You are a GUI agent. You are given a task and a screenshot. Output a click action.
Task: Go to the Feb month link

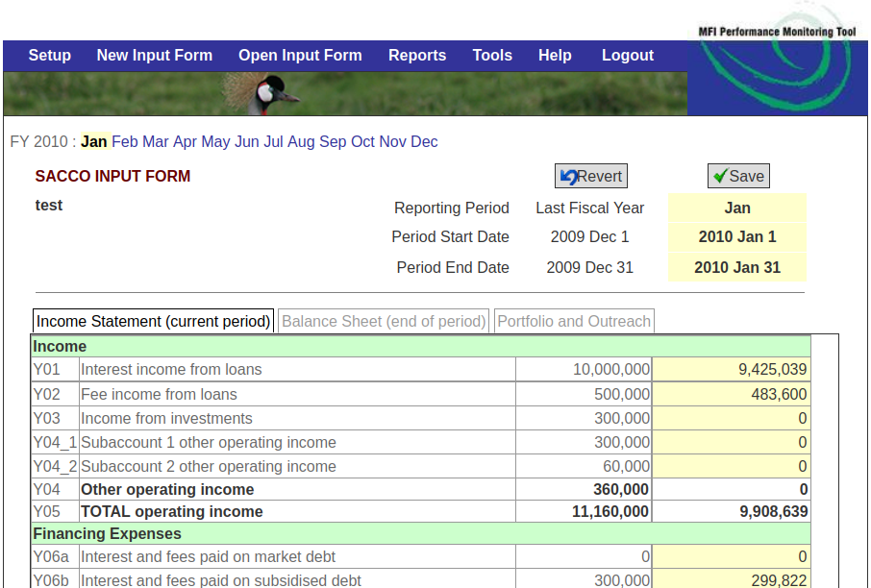124,142
